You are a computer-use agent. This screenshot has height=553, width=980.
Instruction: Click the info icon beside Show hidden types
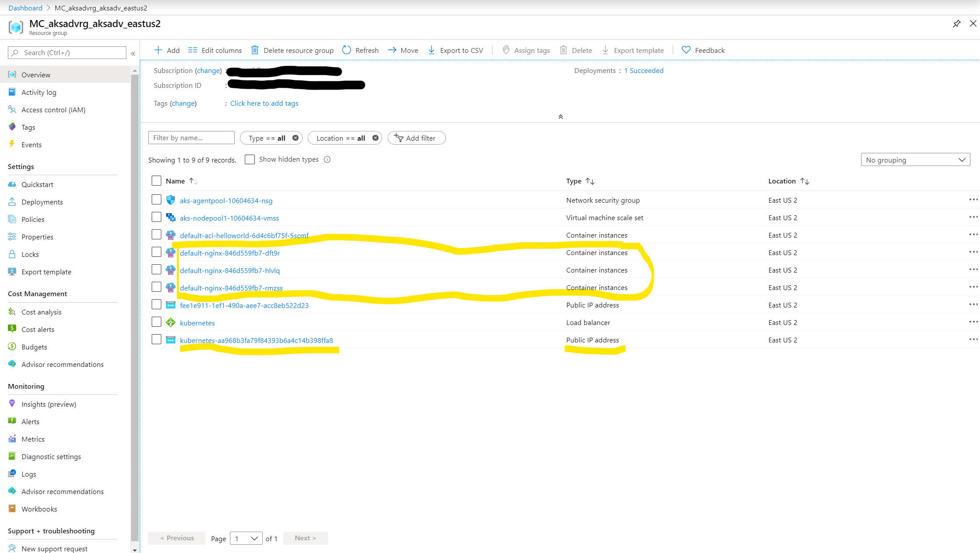coord(327,159)
